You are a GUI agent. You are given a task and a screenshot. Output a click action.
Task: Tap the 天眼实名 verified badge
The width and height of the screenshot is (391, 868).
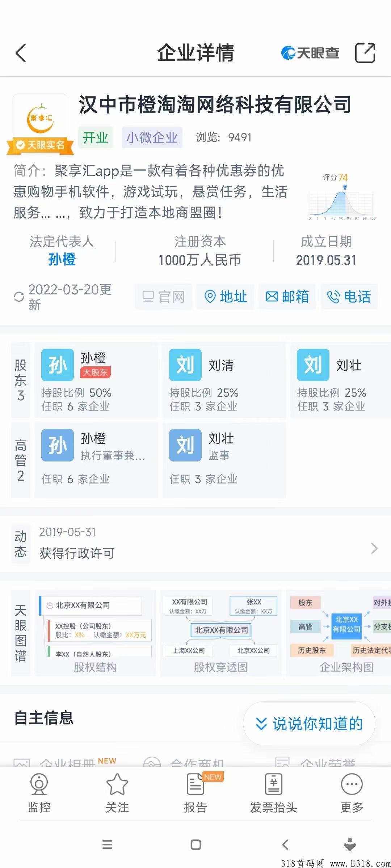pos(40,145)
